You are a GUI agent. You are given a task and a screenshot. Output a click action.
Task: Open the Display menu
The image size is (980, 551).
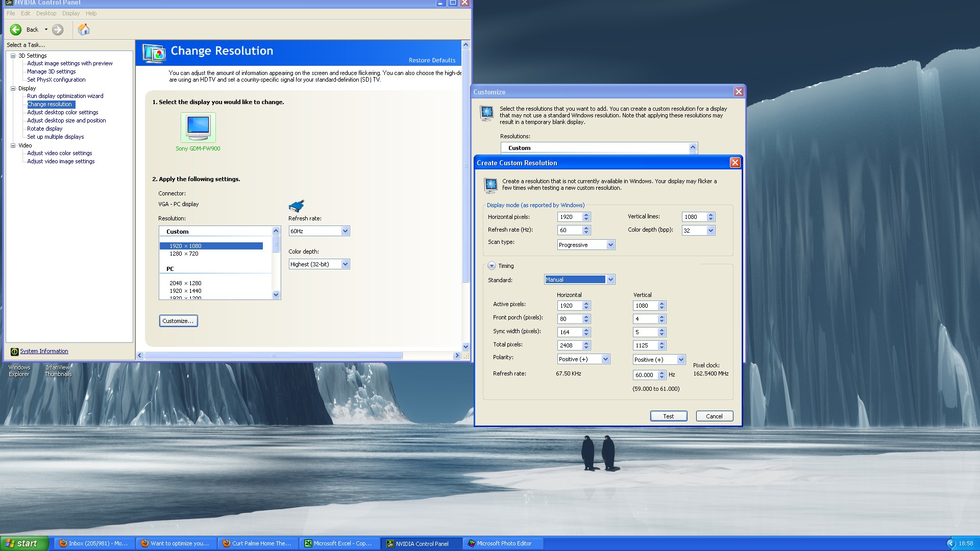(71, 13)
